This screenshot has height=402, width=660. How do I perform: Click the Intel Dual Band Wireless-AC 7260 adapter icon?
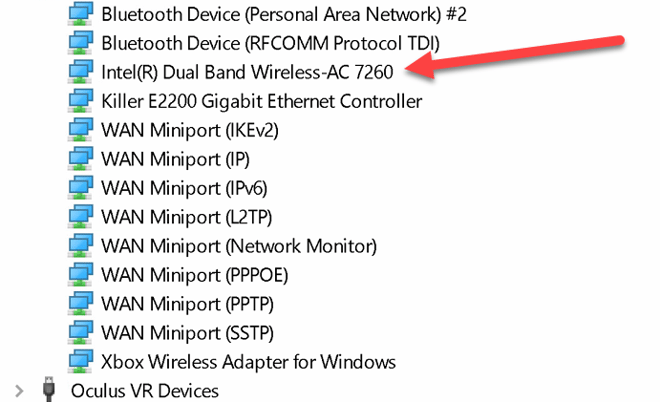tap(80, 72)
